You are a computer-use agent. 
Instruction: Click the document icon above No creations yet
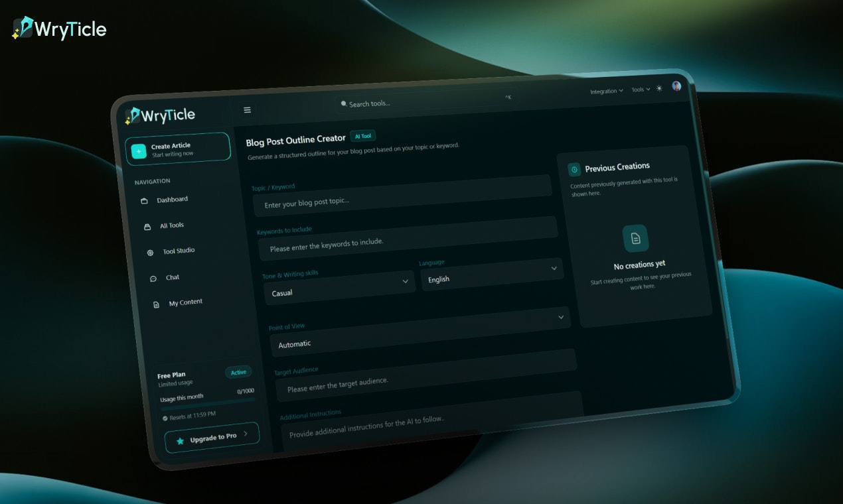click(635, 239)
